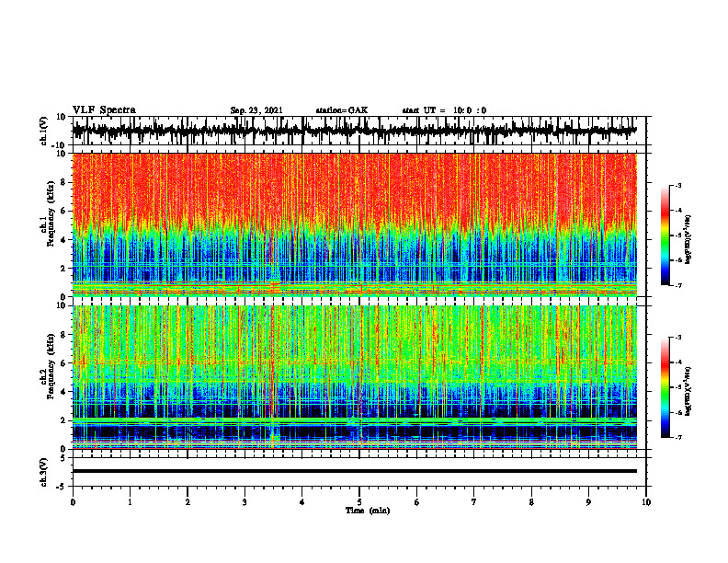728x563 pixels.
Task: Click the thick black ch.3 voltage trace
Action: [354, 471]
